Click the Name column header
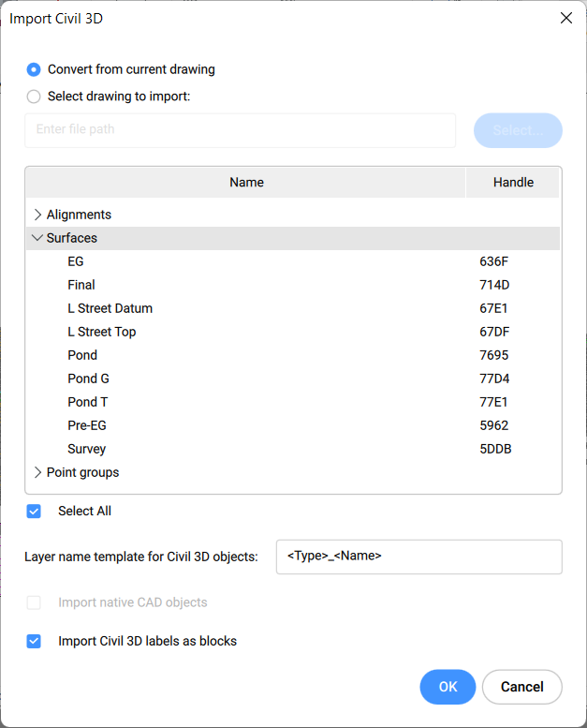587x728 pixels. pyautogui.click(x=246, y=183)
